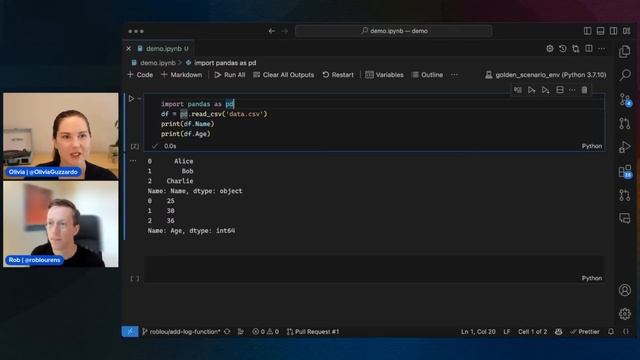
Task: Click the notebook settings gear in editor title
Action: coord(550,49)
